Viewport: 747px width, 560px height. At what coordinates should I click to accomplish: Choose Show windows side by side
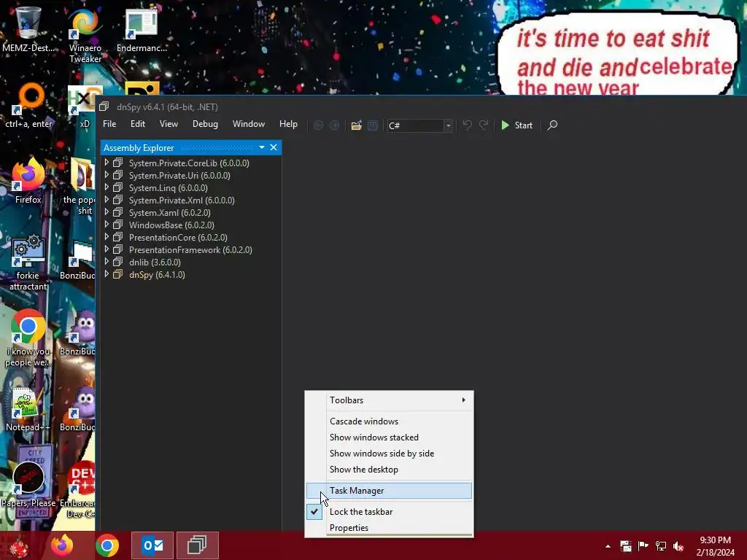[x=390, y=454]
